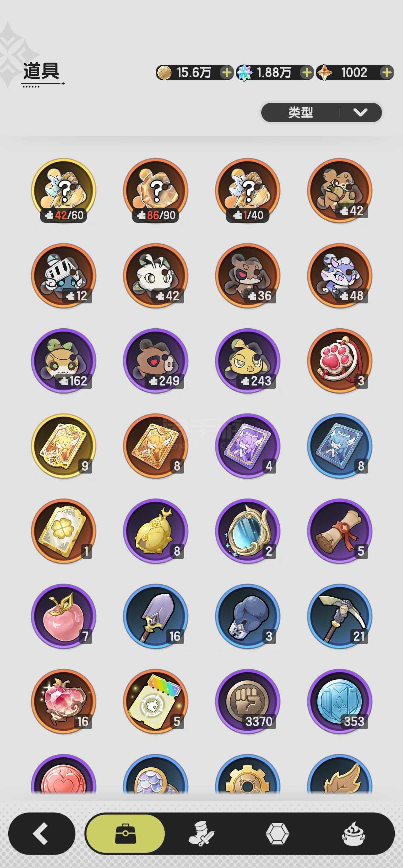Select the fist coin item with count 3370
Viewport: 403px width, 868px height.
coord(248,701)
